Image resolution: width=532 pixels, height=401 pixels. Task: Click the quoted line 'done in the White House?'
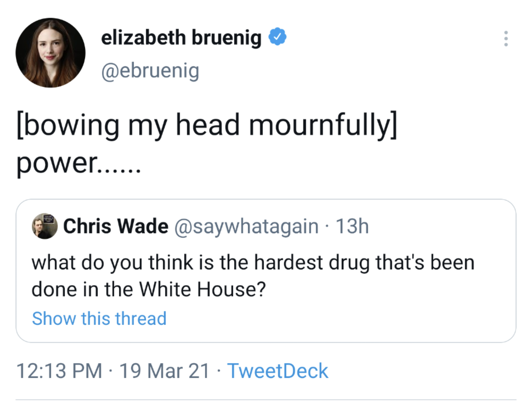pos(149,289)
